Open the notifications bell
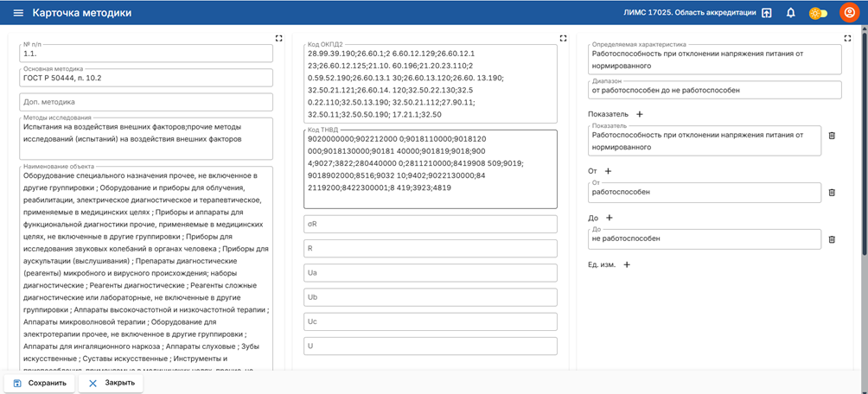This screenshot has height=394, width=868. coord(790,13)
